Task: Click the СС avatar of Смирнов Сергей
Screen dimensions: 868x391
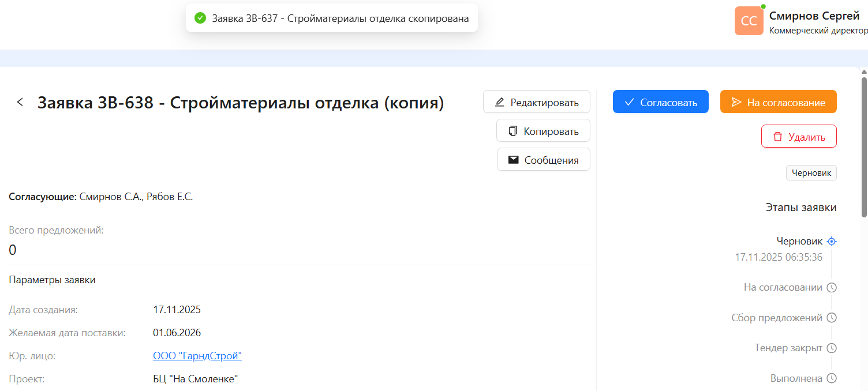Action: coord(749,21)
